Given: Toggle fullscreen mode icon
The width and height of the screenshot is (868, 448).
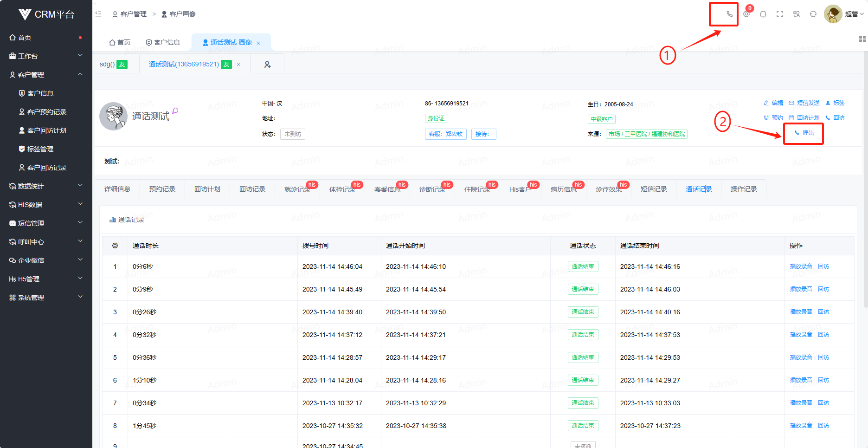Looking at the screenshot, I should click(x=780, y=14).
